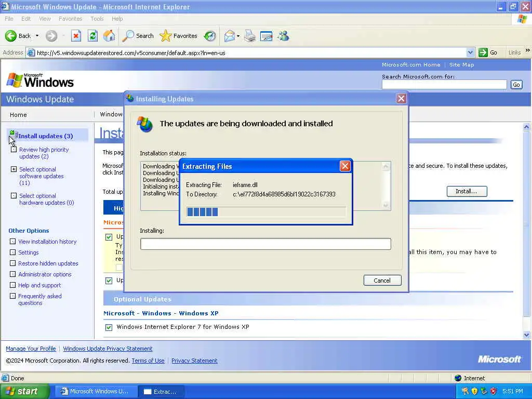Close the Extracting Files dialog
The width and height of the screenshot is (532, 399).
345,166
